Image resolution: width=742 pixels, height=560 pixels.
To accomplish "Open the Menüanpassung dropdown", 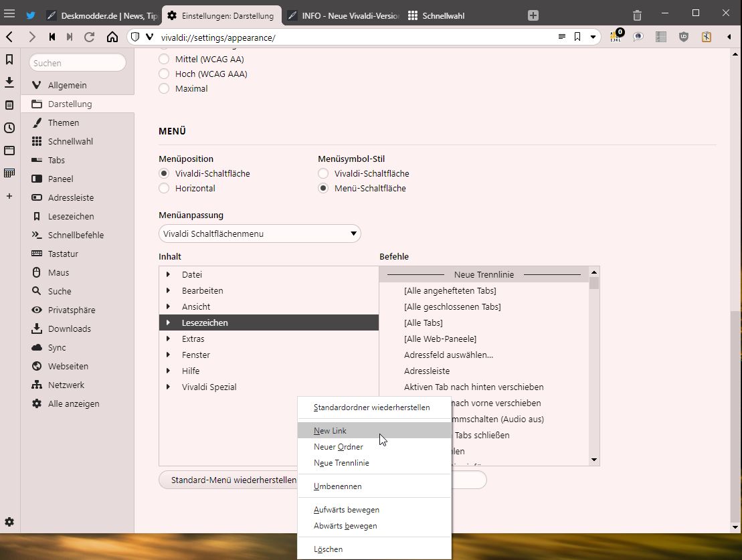I will coord(260,234).
